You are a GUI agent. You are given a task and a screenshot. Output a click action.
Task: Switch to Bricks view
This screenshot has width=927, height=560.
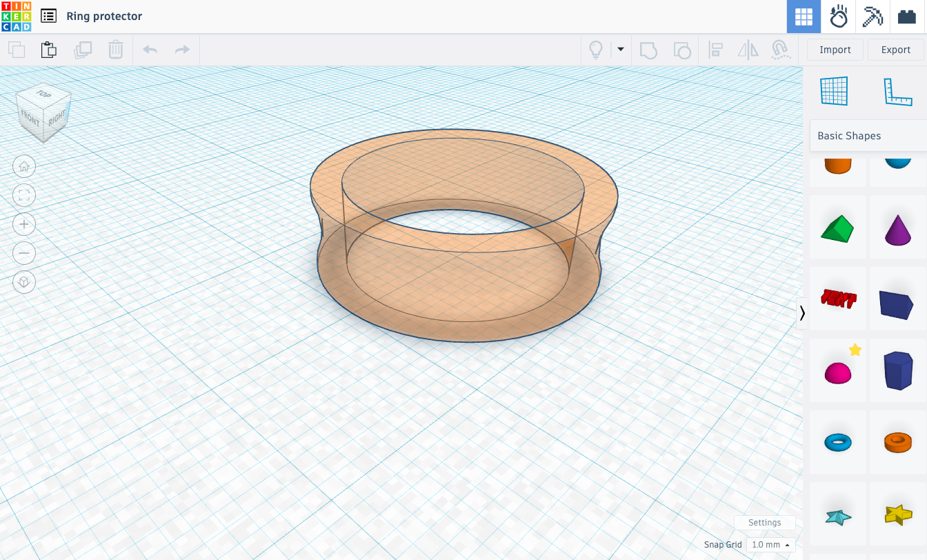[907, 17]
